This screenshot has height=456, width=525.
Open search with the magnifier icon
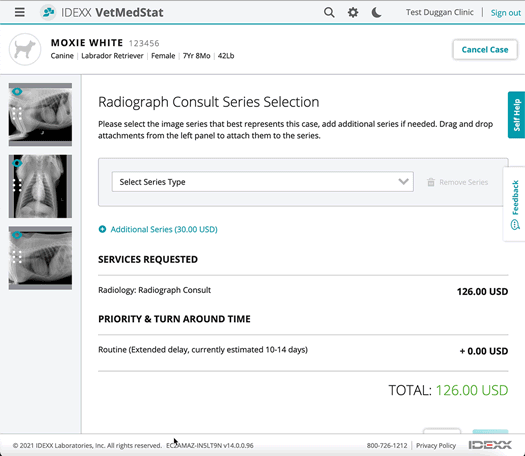(x=329, y=12)
